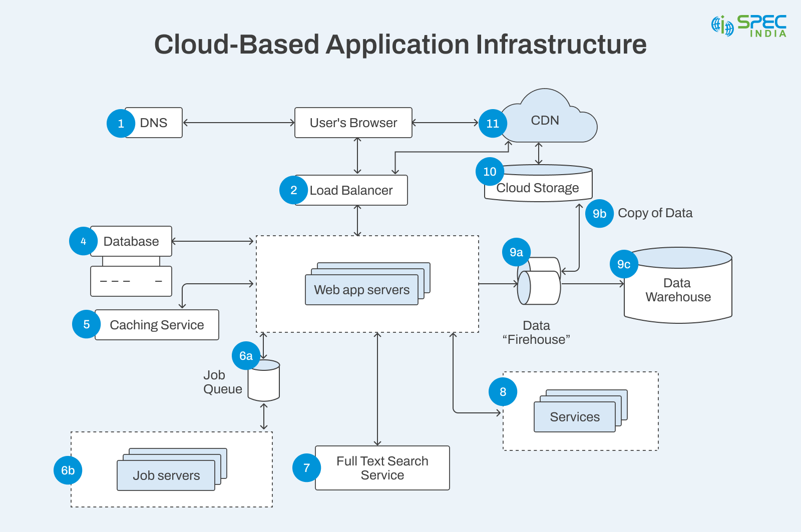801x532 pixels.
Task: Select the 'Job Queue' text label
Action: [x=223, y=382]
